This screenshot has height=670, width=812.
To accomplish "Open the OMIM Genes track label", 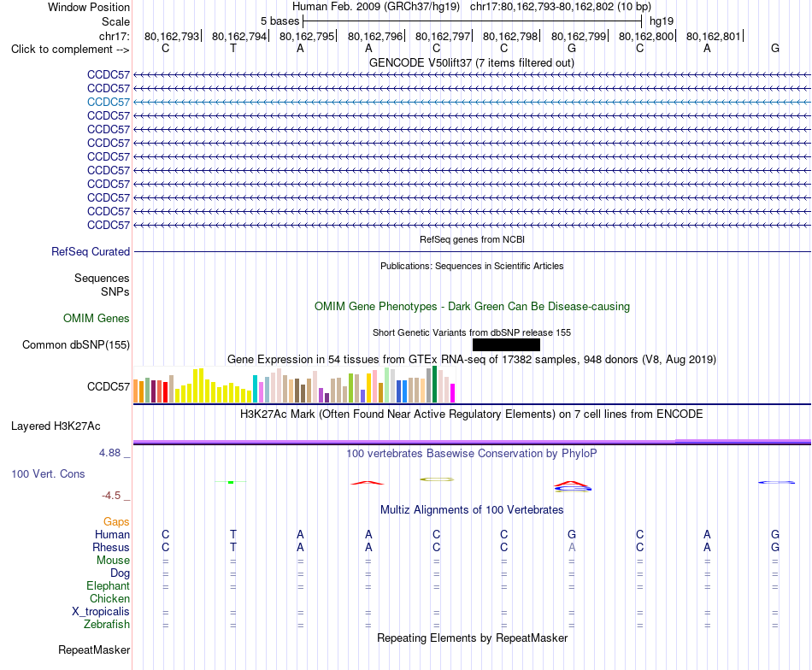I will (97, 319).
